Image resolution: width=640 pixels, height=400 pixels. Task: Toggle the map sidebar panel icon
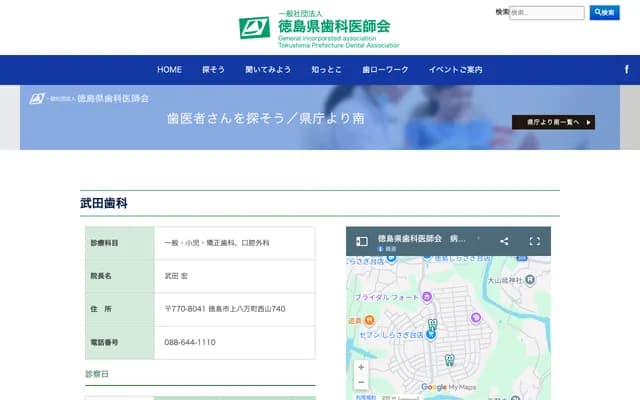(x=362, y=241)
